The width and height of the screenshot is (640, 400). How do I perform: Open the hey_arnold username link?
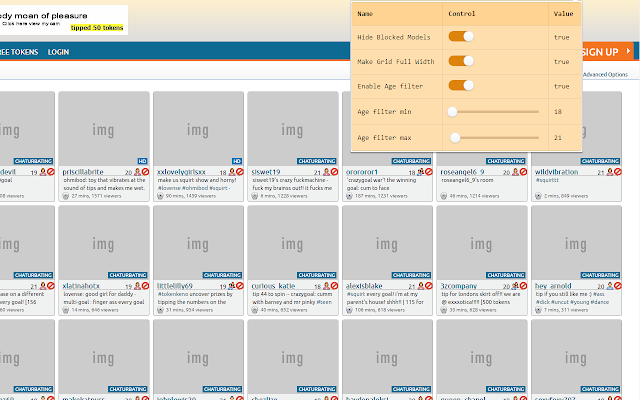[x=553, y=286]
